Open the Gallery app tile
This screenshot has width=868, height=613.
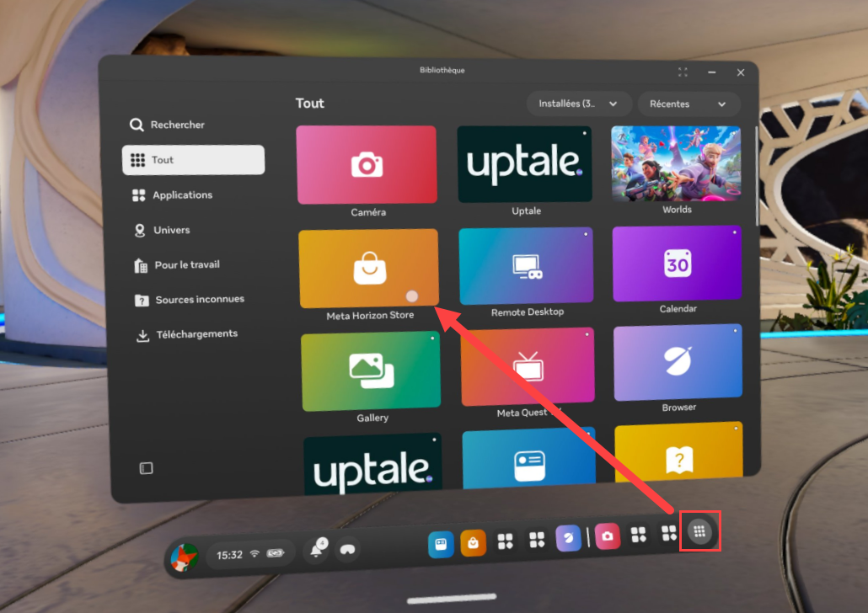(x=371, y=371)
